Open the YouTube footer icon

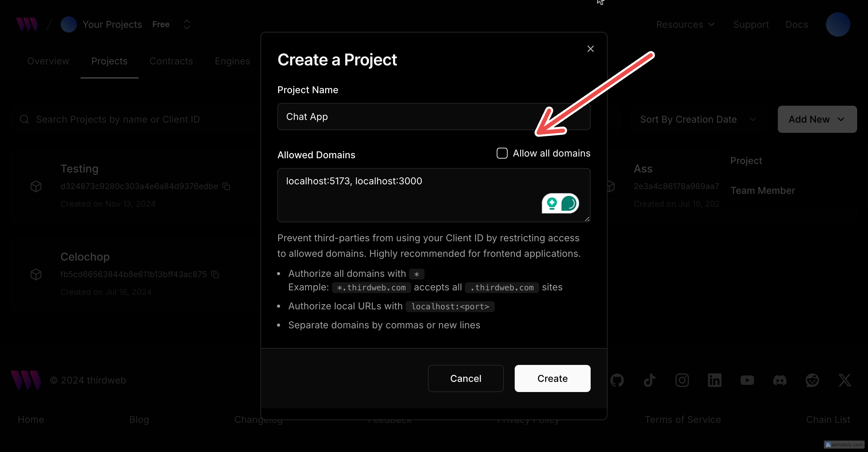pos(747,380)
